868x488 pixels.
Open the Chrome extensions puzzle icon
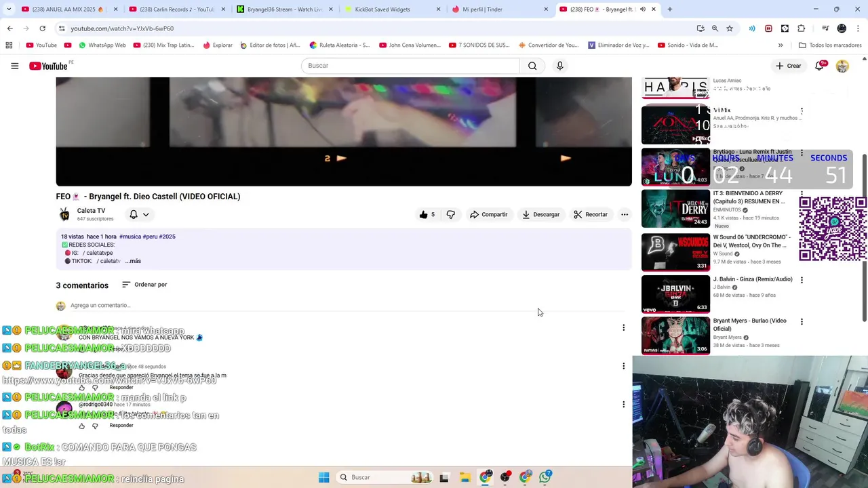pyautogui.click(x=802, y=28)
